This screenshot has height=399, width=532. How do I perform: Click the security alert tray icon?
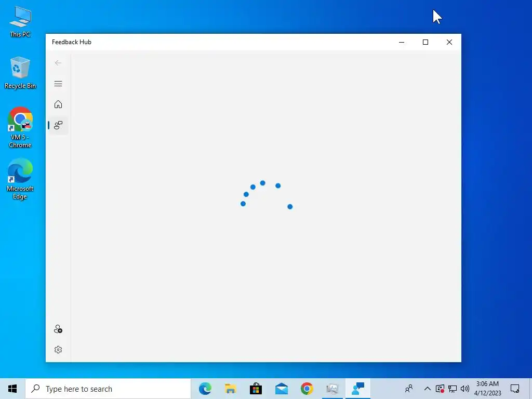point(440,389)
